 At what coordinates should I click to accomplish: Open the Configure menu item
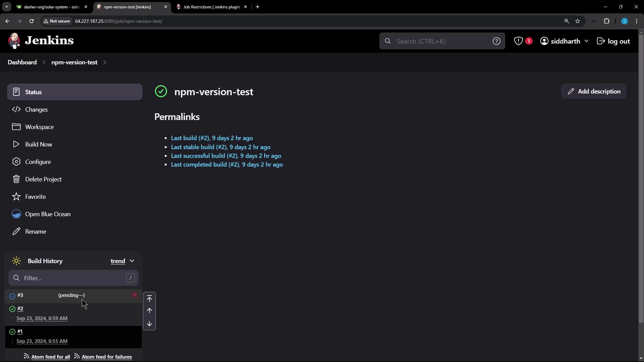tap(38, 162)
